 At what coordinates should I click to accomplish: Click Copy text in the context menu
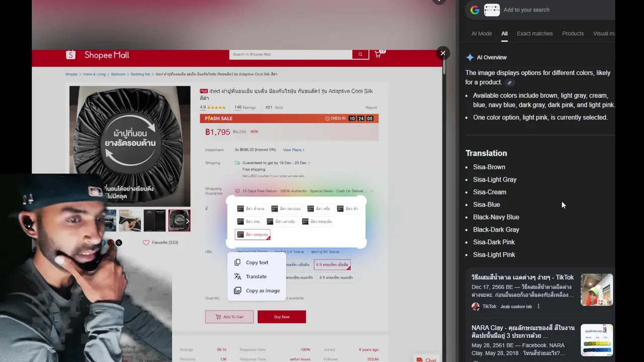pyautogui.click(x=257, y=262)
